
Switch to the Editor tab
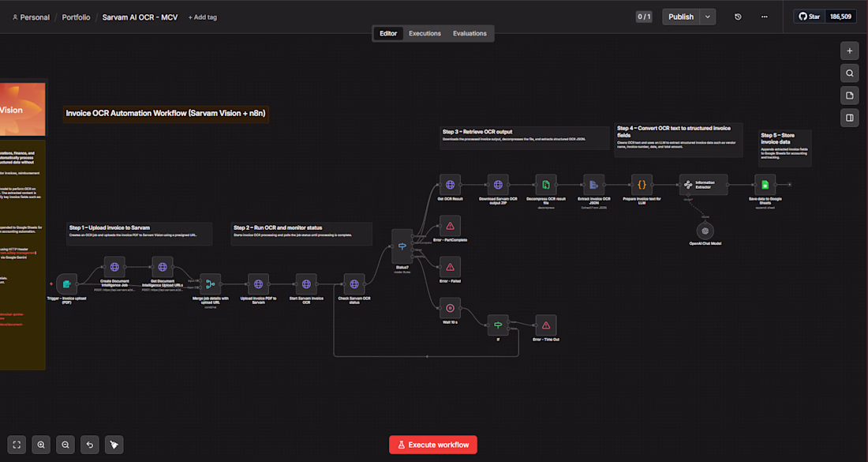(388, 33)
